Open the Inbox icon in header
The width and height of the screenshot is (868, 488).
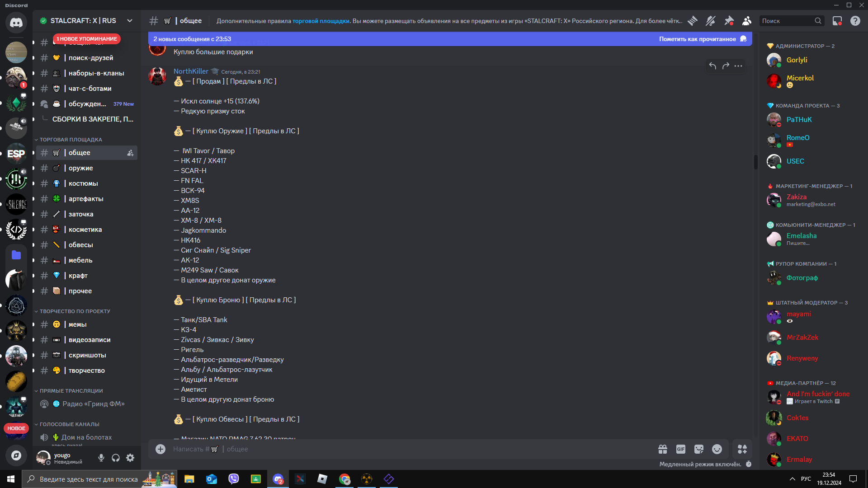(837, 21)
